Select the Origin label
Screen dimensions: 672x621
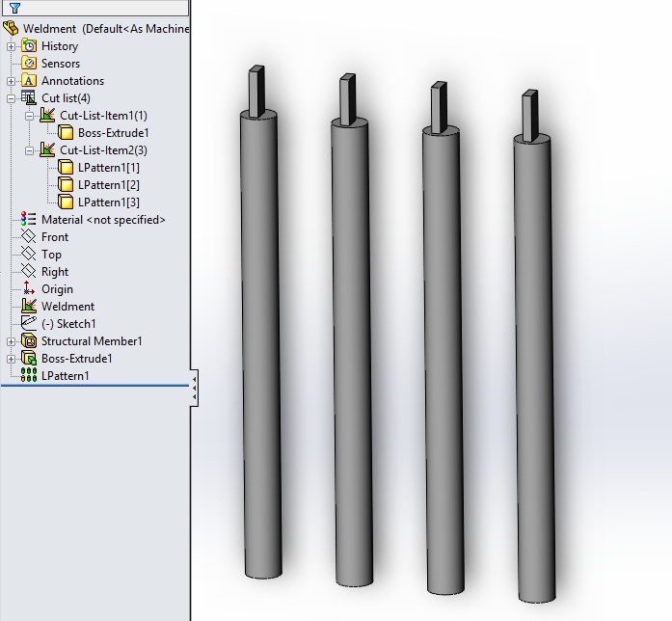tap(57, 289)
